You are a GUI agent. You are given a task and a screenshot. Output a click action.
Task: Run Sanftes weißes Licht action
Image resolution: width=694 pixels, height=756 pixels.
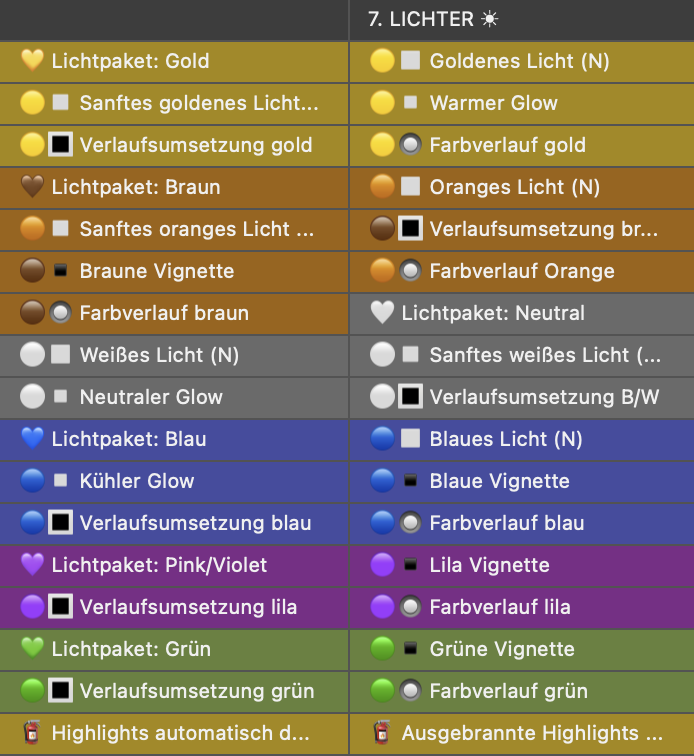click(x=522, y=355)
